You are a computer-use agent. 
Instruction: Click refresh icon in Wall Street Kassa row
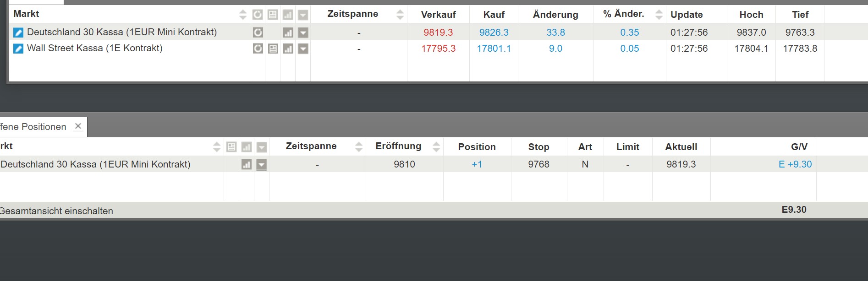point(258,49)
